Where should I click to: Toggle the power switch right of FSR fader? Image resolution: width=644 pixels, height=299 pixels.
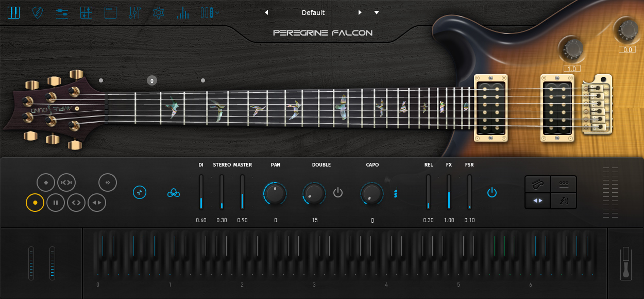click(x=492, y=192)
